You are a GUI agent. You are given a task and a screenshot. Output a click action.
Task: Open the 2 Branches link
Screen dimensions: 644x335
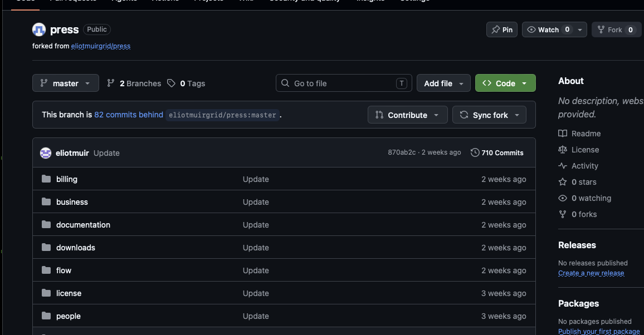(x=134, y=83)
